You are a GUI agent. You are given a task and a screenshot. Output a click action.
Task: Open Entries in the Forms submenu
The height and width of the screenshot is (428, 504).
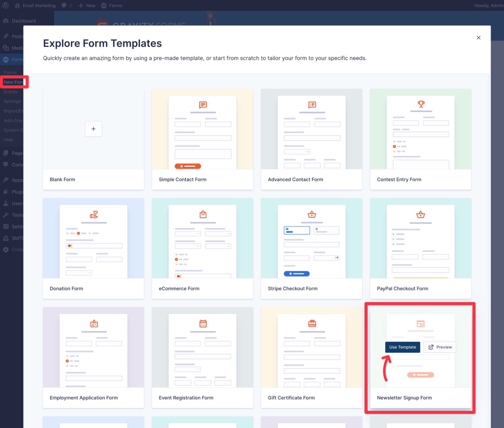click(x=11, y=92)
